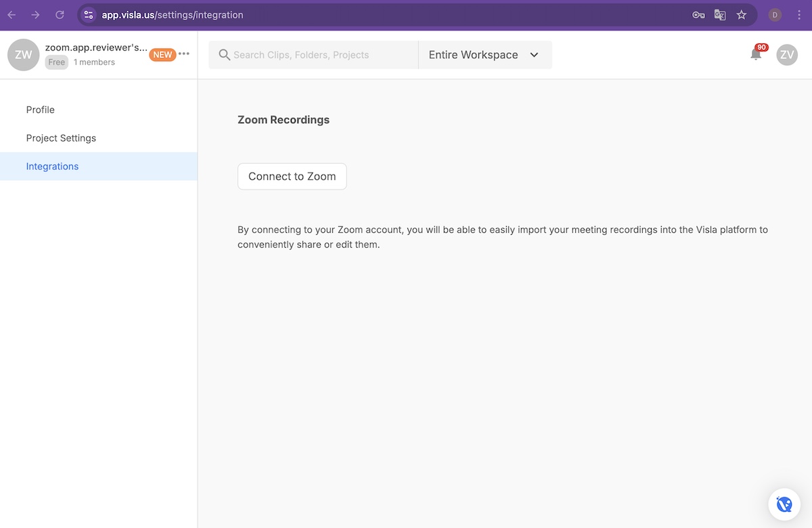This screenshot has width=812, height=528.
Task: Bookmark this page with the star icon
Action: (742, 15)
